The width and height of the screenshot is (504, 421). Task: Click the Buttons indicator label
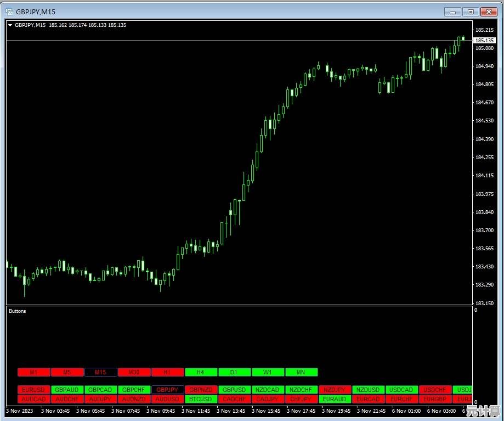click(x=18, y=311)
